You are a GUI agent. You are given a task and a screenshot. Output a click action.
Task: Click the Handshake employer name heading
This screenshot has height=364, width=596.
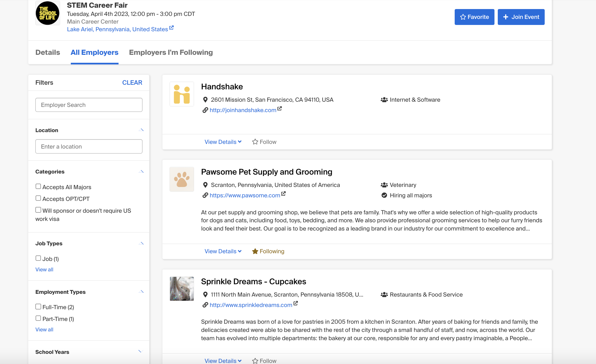tap(222, 87)
